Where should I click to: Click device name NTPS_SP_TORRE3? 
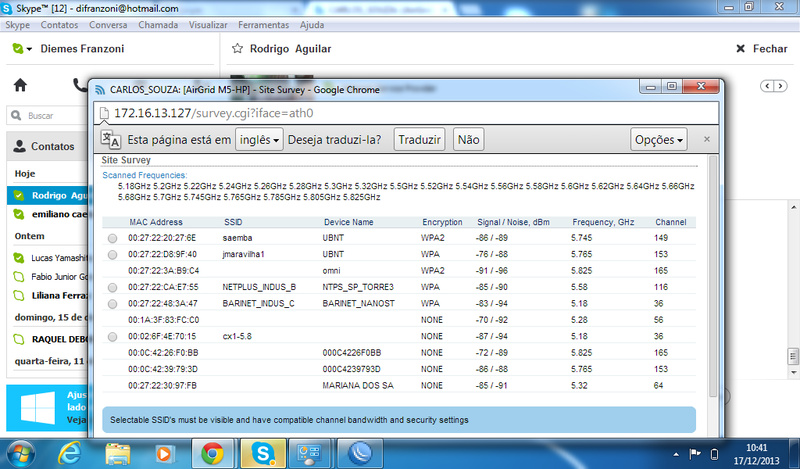358,287
